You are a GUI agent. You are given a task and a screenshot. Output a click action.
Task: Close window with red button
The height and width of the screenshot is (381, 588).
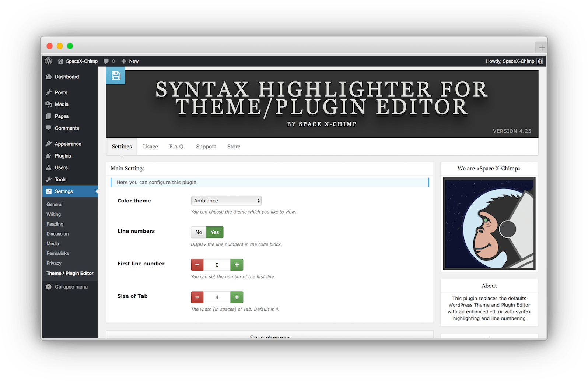tap(49, 46)
